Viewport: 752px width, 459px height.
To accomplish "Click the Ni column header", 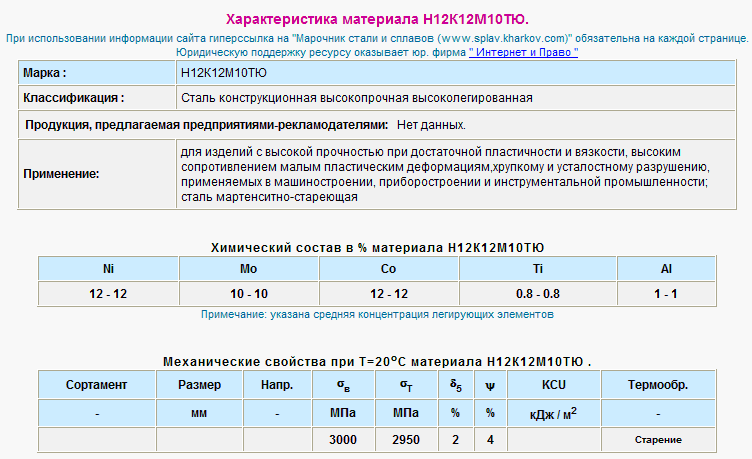I will pos(108,269).
